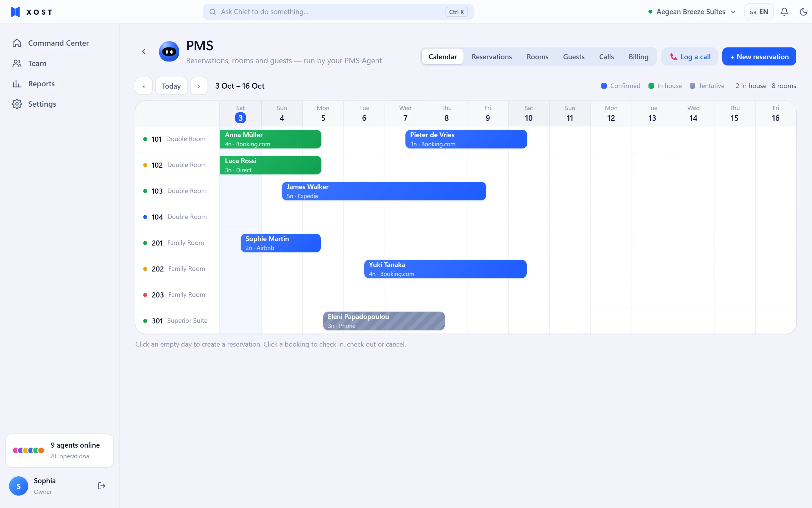Switch to the Reservations tab
Image resolution: width=812 pixels, height=508 pixels.
491,56
